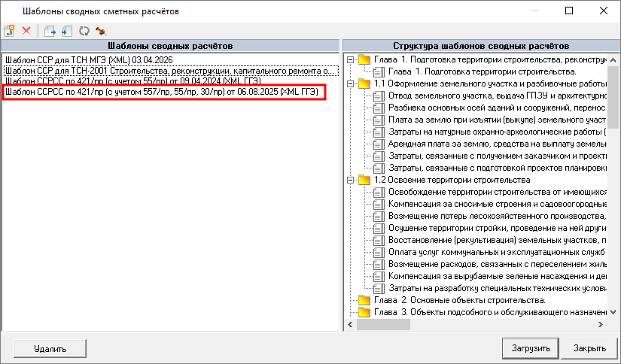Click the horizontal scrollbar right arrow
This screenshot has height=364, width=621.
(x=601, y=324)
